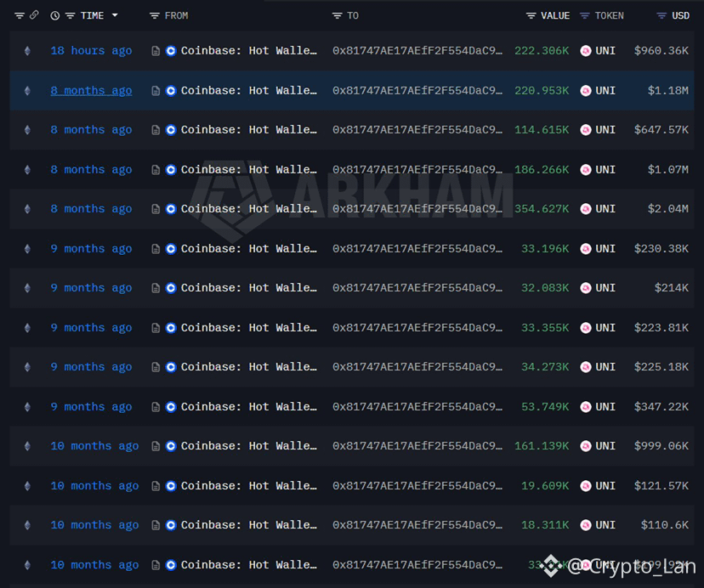Image resolution: width=704 pixels, height=588 pixels.
Task: Click the USD amount $1.18M
Action: [667, 91]
